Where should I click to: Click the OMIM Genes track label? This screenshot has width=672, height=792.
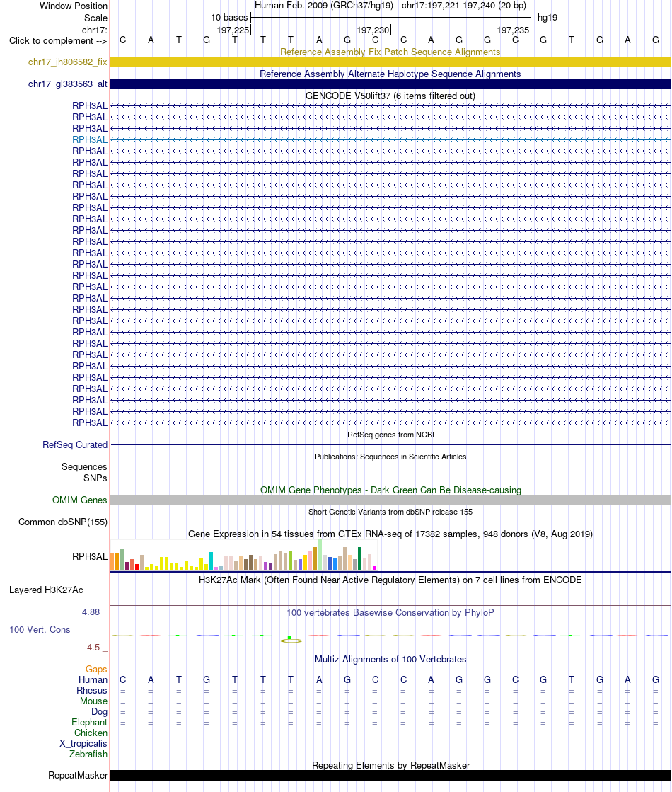(x=80, y=500)
